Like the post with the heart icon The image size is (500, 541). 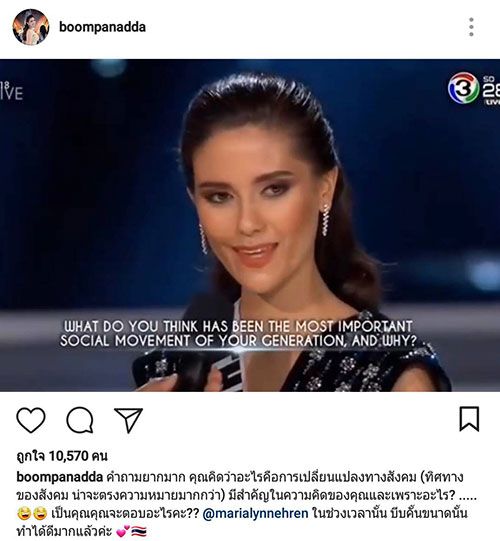click(x=31, y=420)
